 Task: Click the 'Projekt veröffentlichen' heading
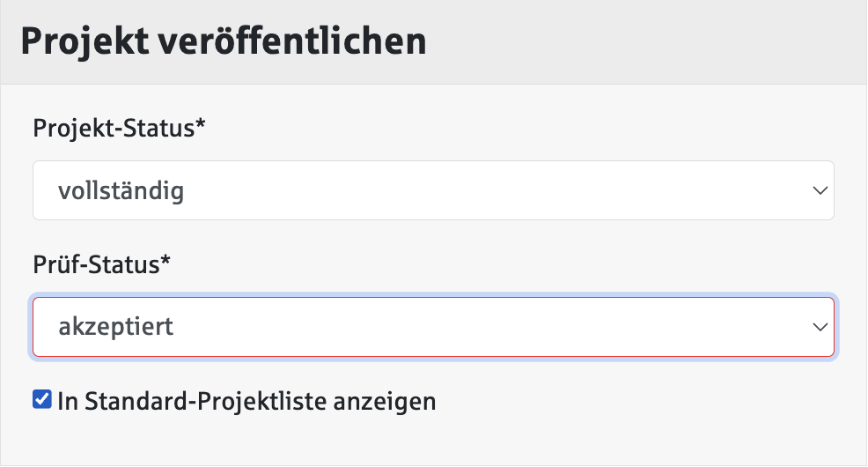pyautogui.click(x=224, y=41)
